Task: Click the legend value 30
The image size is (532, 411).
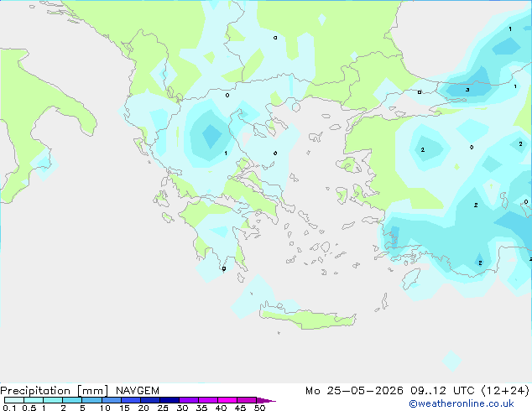Action: click(182, 408)
